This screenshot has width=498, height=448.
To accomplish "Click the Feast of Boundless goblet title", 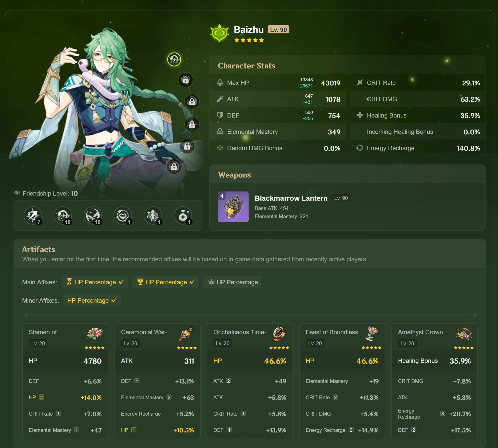I will [x=332, y=332].
